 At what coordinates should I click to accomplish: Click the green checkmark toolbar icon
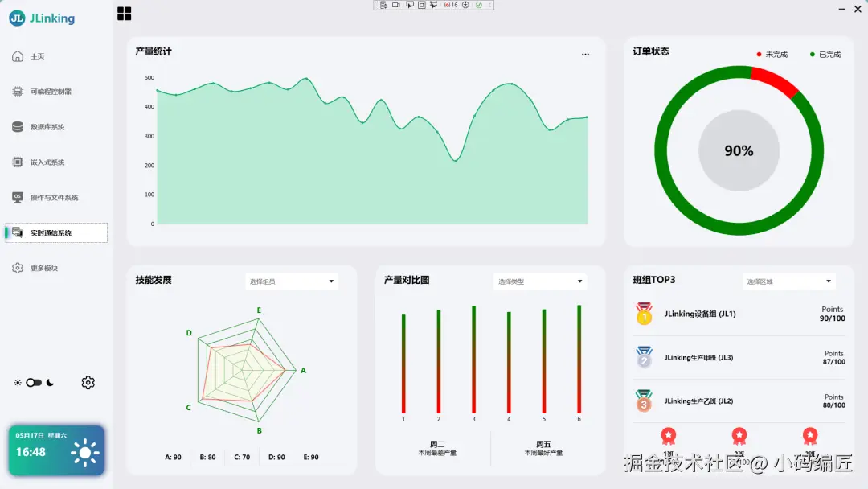479,5
